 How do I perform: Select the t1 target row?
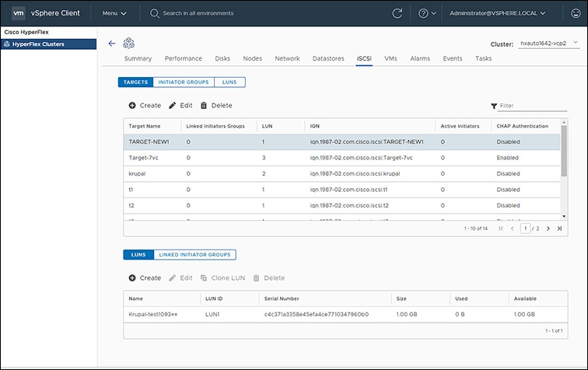pos(341,190)
